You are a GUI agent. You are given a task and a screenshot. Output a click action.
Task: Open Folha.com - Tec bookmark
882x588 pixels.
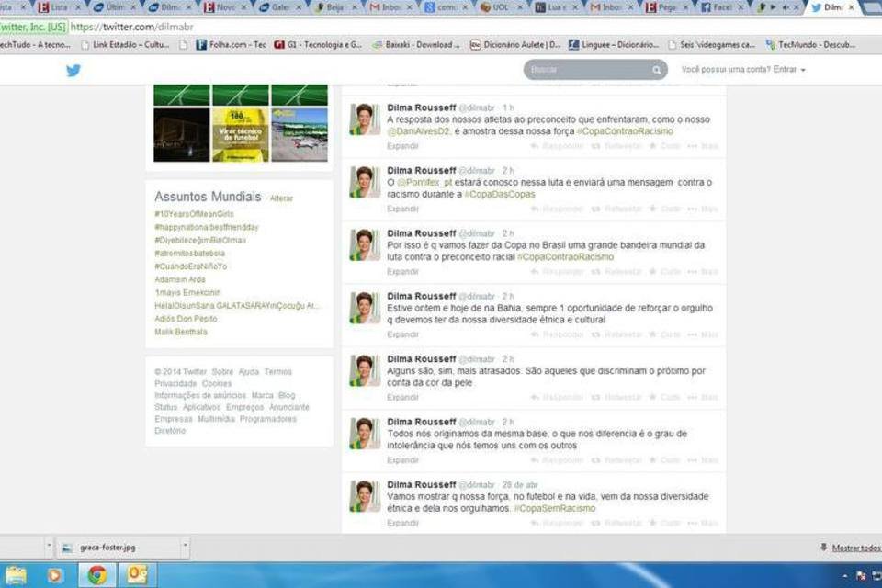pyautogui.click(x=231, y=44)
